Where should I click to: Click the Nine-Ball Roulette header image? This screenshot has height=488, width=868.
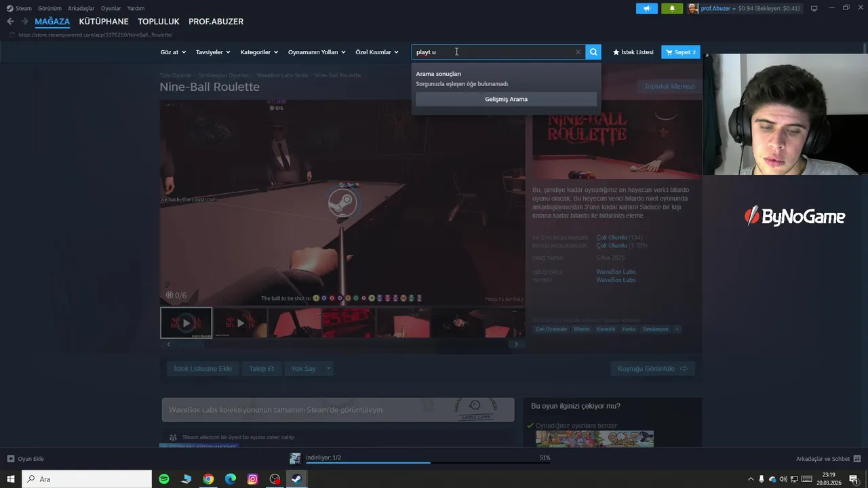coord(616,139)
